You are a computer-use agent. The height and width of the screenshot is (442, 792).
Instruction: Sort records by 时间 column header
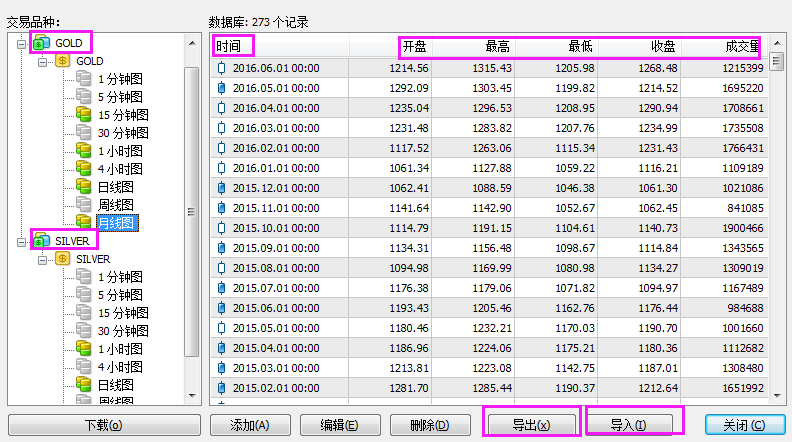(x=234, y=45)
